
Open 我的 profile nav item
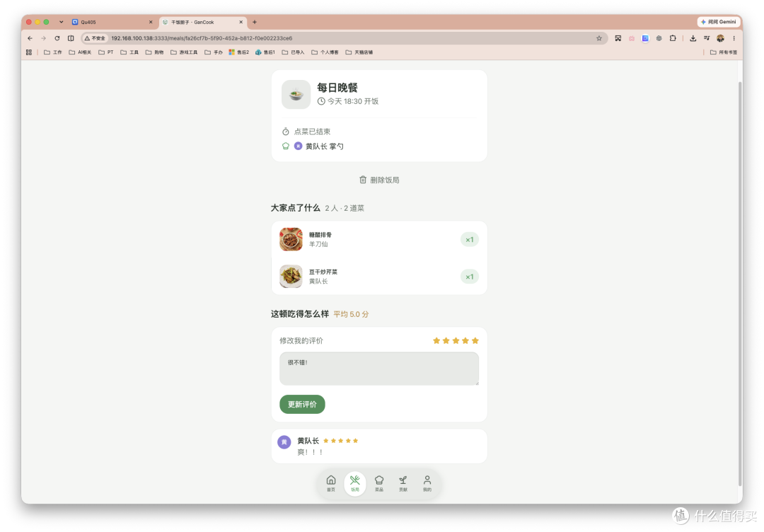pos(427,483)
